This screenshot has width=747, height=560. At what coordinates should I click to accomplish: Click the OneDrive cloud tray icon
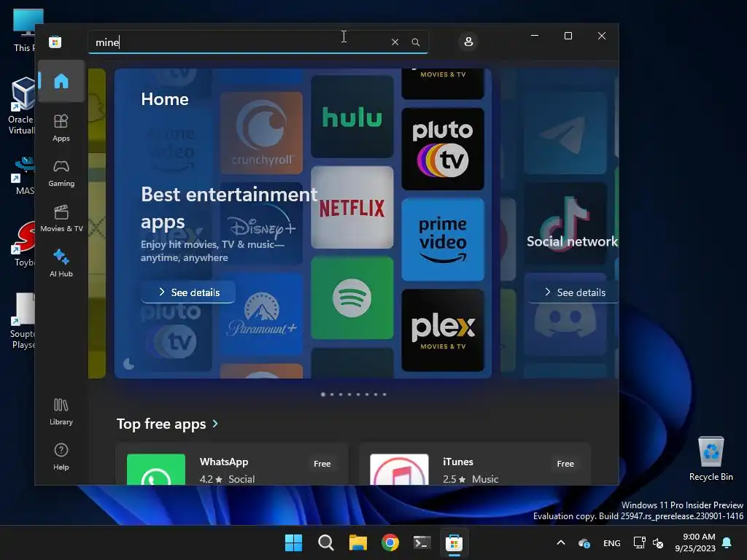[584, 543]
